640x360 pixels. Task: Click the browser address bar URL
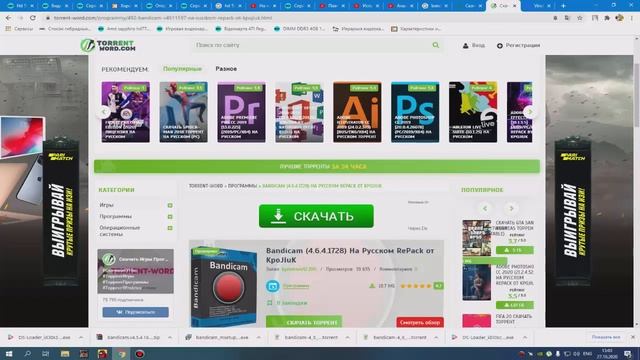pyautogui.click(x=163, y=18)
